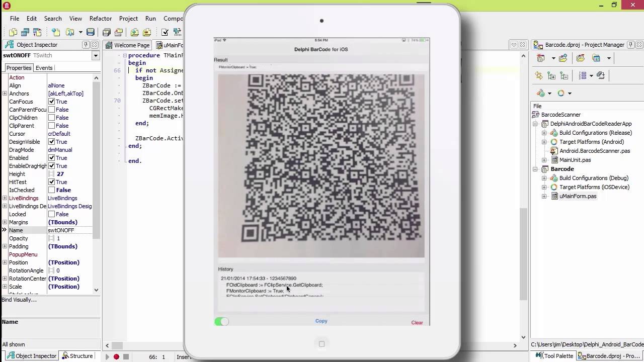This screenshot has width=644, height=362.
Task: Toggle the DesignVisible checkbox
Action: pos(51,142)
